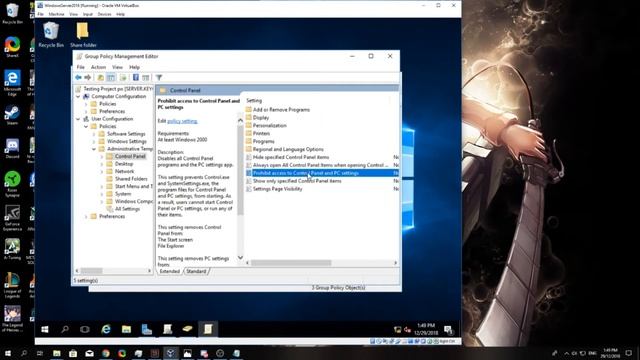
Task: Expand the Control Panel tree node
Action: pos(102,156)
